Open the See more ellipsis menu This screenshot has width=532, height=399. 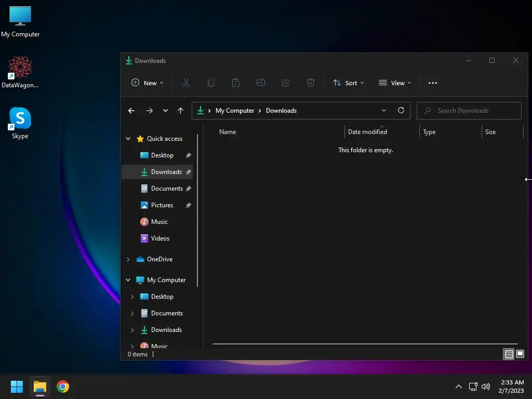[433, 83]
